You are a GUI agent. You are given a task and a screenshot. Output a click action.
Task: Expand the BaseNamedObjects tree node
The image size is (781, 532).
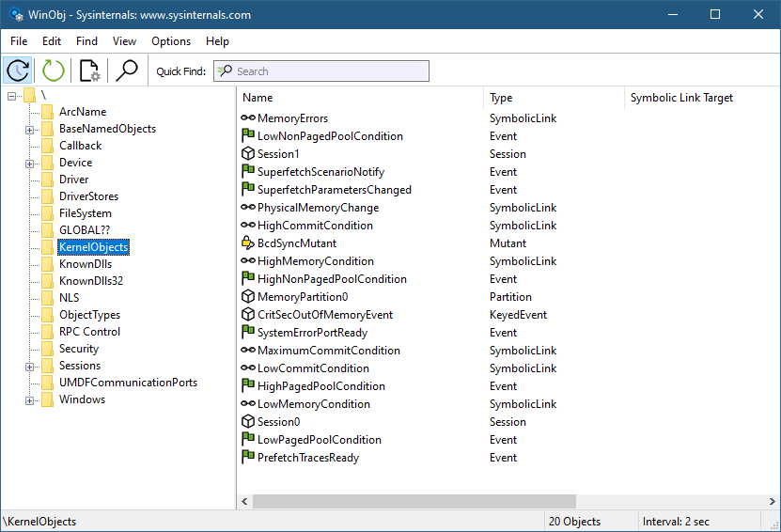pos(30,129)
